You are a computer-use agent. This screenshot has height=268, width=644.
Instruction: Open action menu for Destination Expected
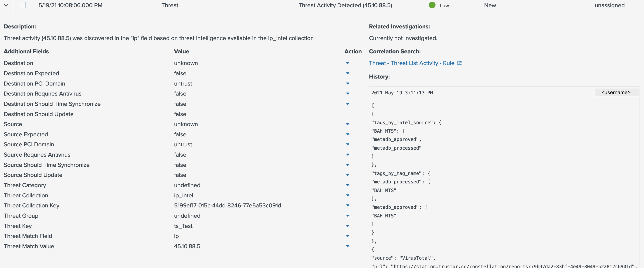[x=348, y=73]
